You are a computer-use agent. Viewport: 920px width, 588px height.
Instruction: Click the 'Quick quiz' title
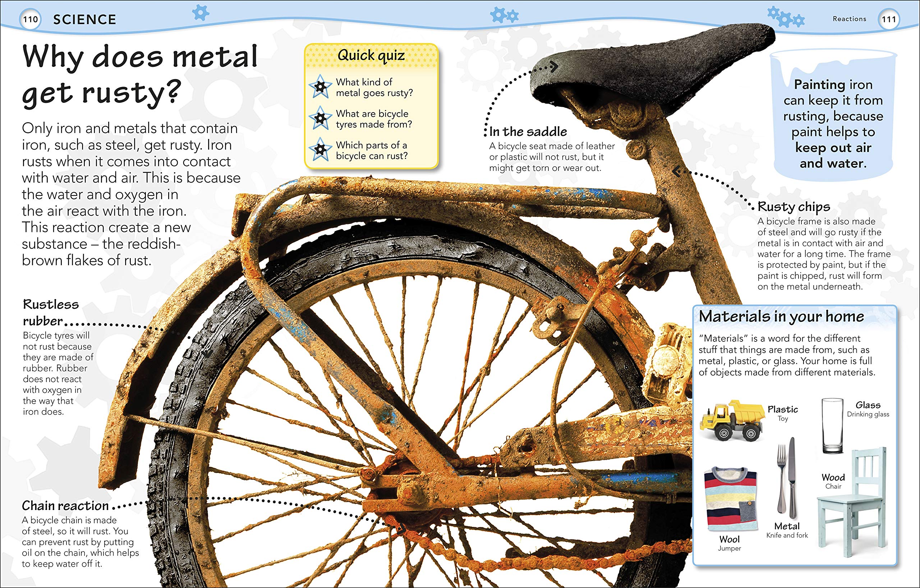[371, 56]
